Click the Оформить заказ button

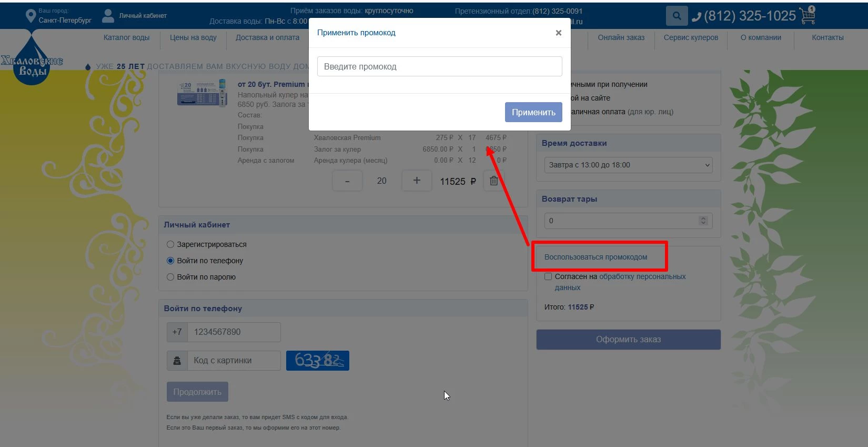(x=628, y=340)
